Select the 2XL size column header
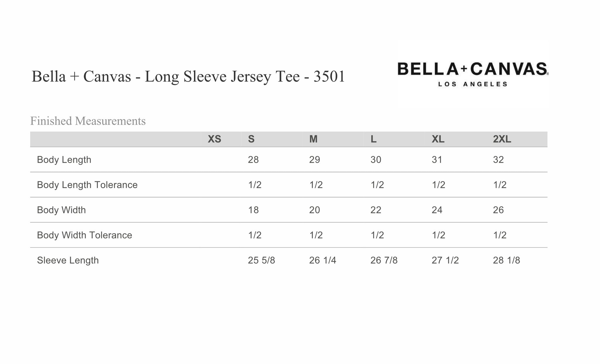Image resolution: width=600 pixels, height=364 pixels. pos(502,139)
